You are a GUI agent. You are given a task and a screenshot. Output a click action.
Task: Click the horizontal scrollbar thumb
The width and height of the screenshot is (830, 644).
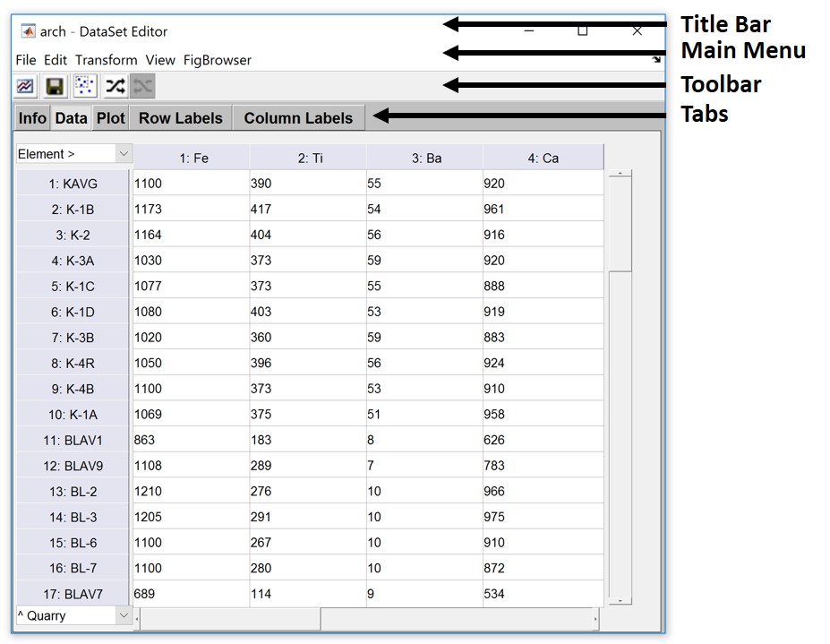point(230,619)
